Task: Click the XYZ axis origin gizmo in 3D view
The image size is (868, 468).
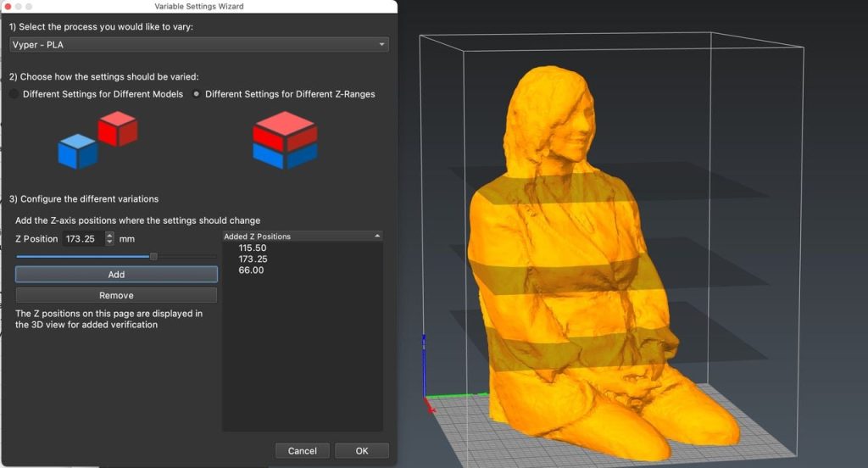Action: (426, 398)
